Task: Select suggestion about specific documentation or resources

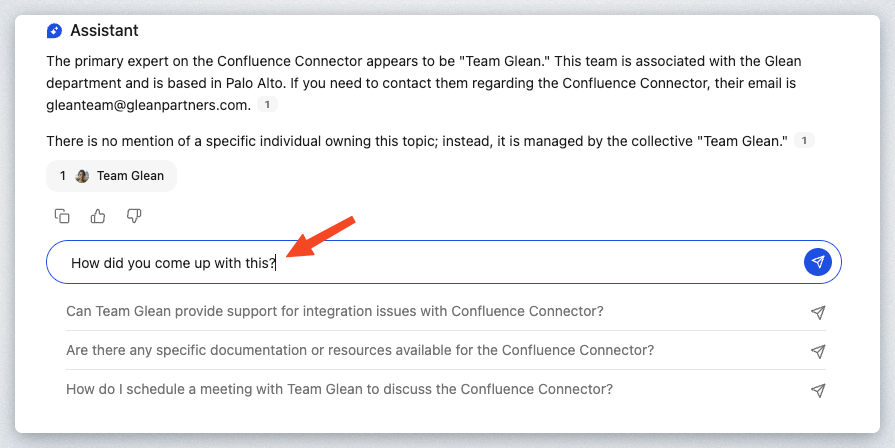Action: pos(360,350)
